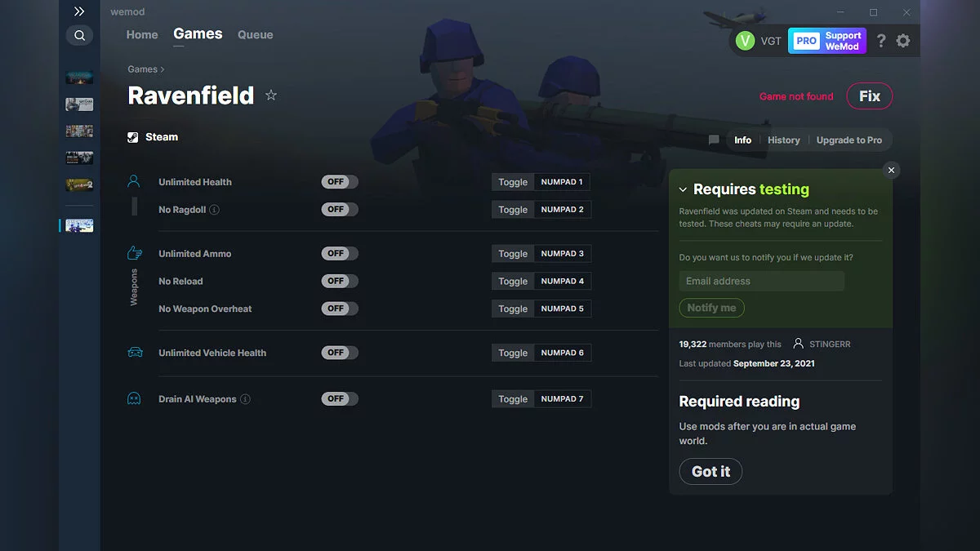This screenshot has height=551, width=980.
Task: Expand the sidebar with the double-arrow icon
Action: [x=79, y=11]
